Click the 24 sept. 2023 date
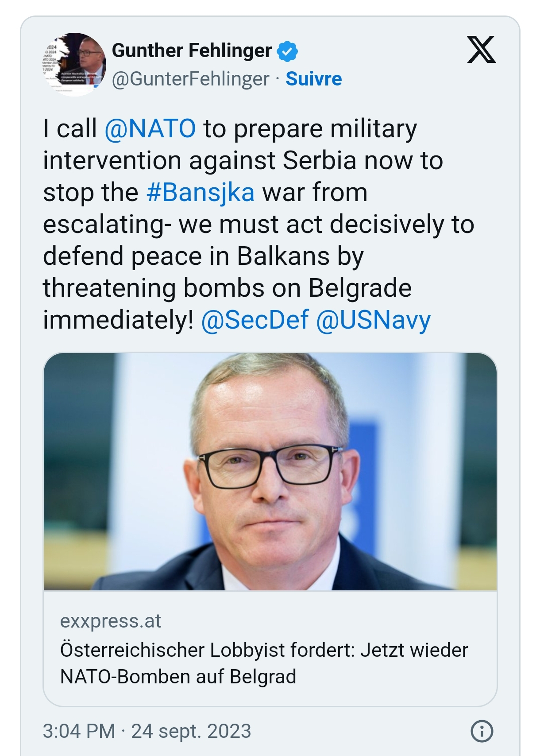Screen dimensions: 540x756 191,731
